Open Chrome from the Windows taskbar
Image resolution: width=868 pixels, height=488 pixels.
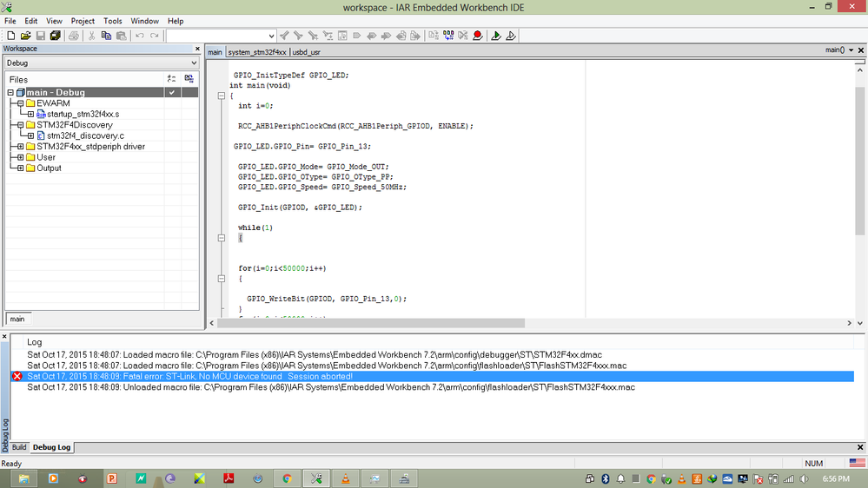[x=287, y=478]
